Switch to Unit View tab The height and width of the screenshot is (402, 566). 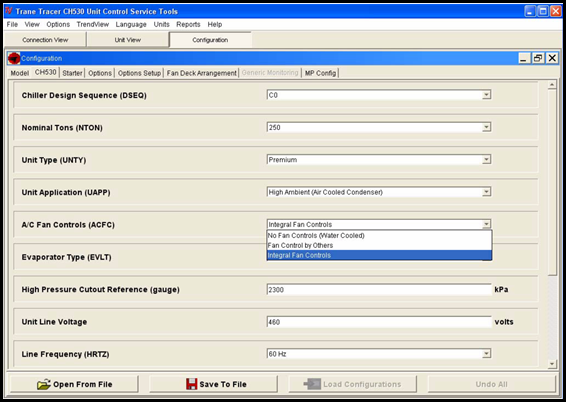128,40
